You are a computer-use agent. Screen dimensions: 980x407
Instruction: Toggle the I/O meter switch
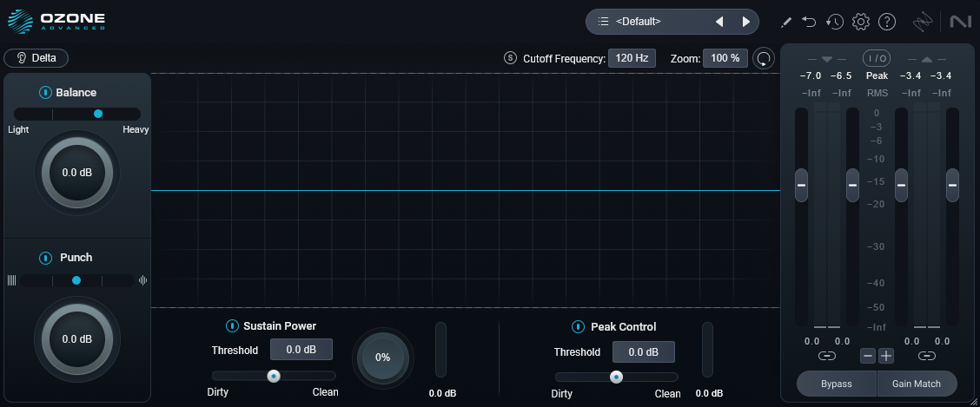[877, 59]
